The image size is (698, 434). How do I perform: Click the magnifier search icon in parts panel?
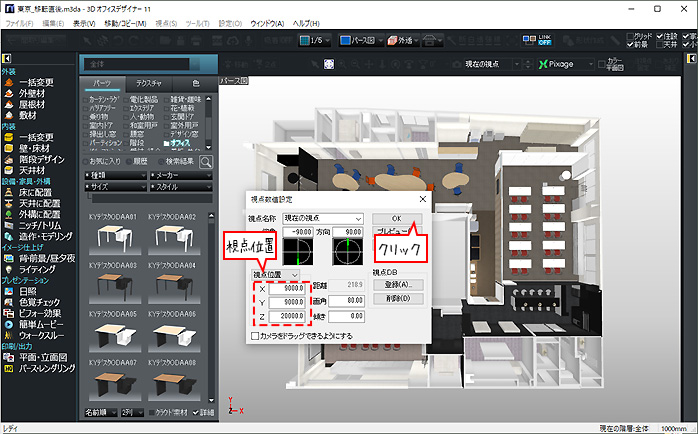[x=206, y=160]
